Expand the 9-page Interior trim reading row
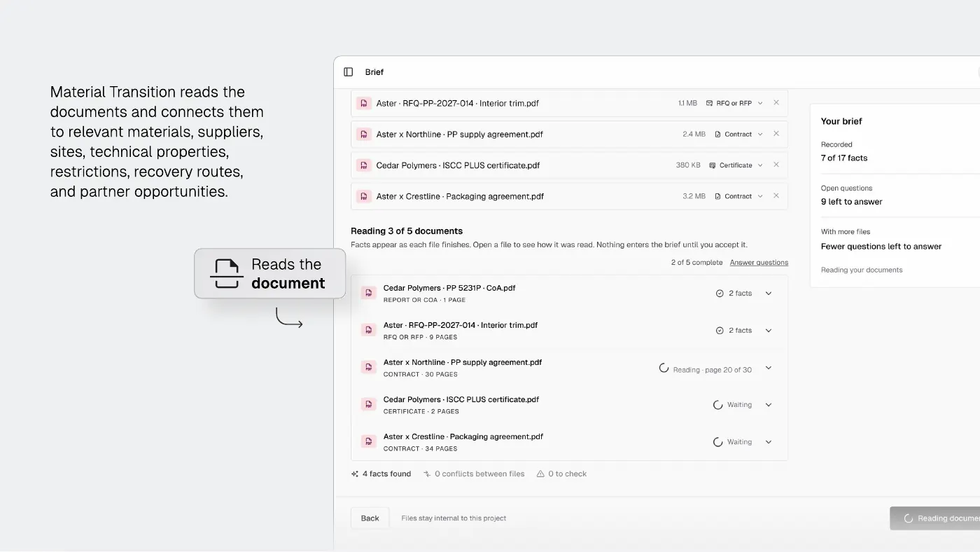 tap(769, 331)
